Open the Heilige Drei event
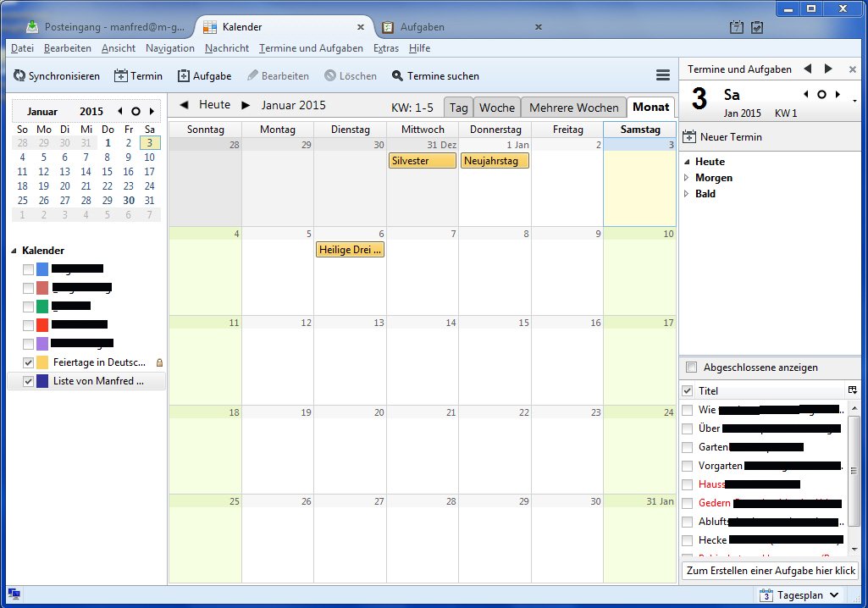Viewport: 868px width, 608px height. pyautogui.click(x=350, y=250)
